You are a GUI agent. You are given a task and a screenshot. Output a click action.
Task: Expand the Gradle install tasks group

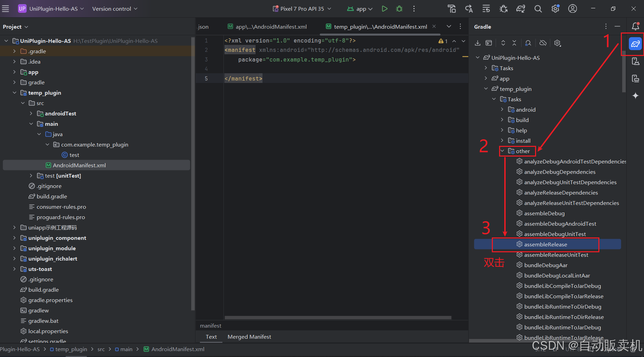point(502,141)
